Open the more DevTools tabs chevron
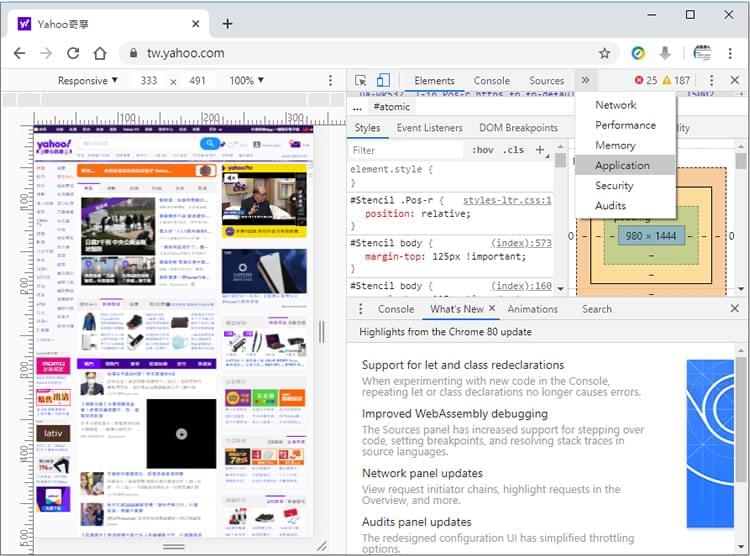 coord(585,80)
